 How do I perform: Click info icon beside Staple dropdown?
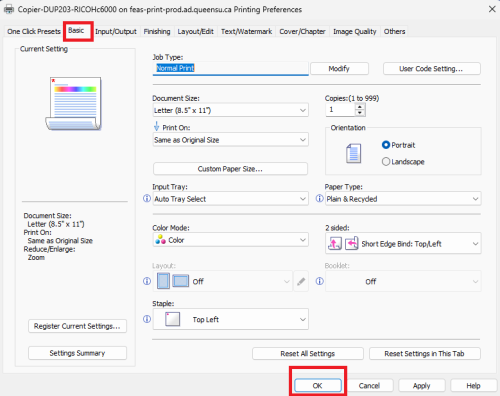147,319
